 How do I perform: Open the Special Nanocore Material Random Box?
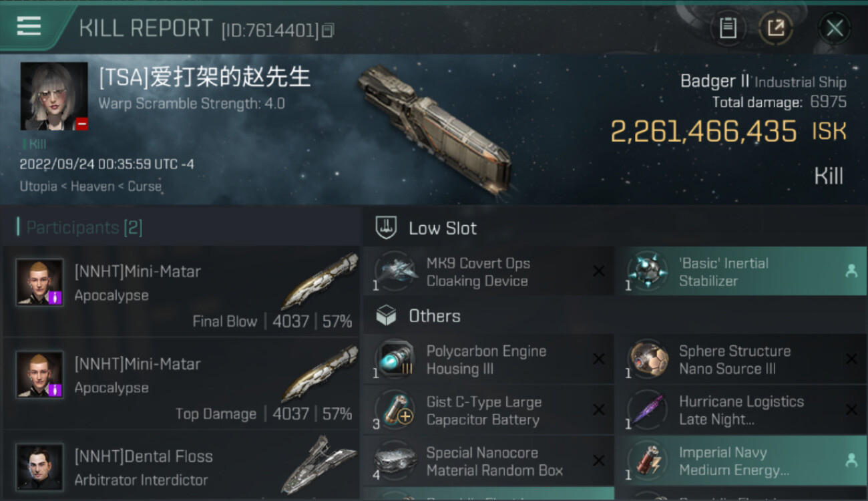(488, 462)
